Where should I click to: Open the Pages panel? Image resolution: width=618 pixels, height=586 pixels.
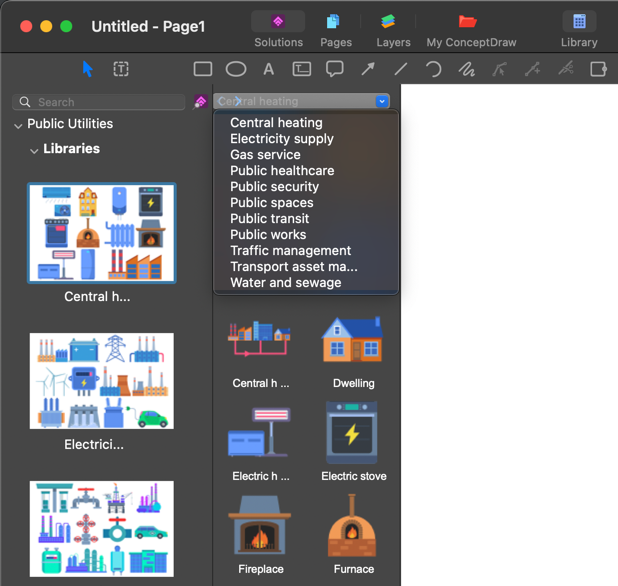(x=336, y=30)
